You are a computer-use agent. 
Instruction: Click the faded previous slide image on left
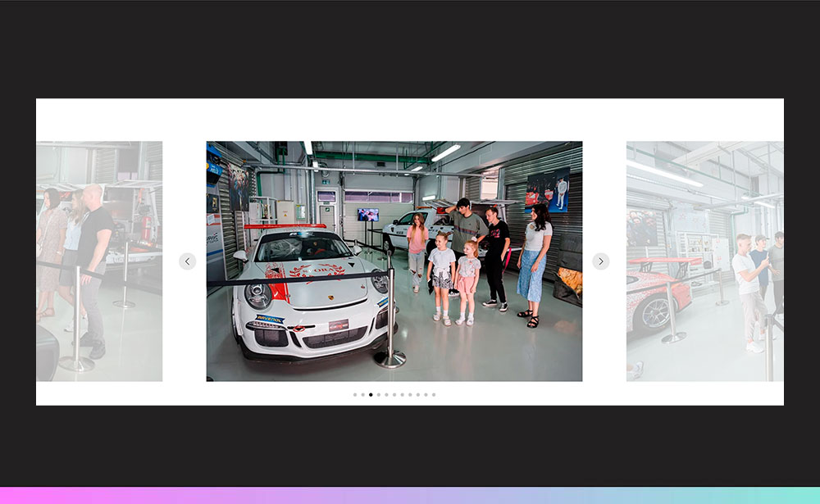point(99,261)
